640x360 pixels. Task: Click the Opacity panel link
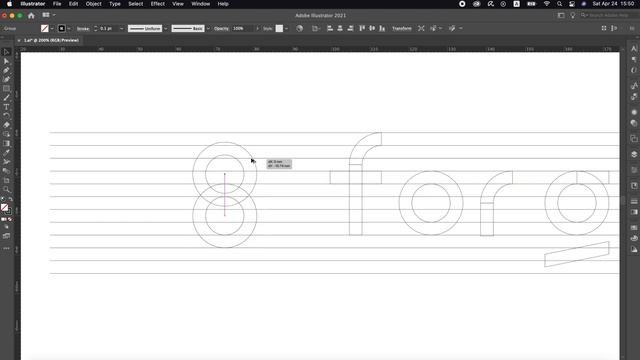221,29
